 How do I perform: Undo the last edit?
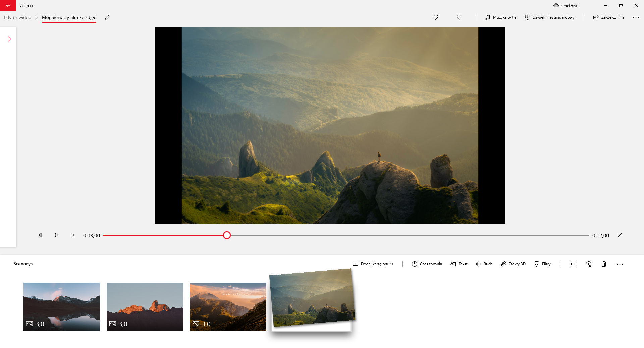436,17
